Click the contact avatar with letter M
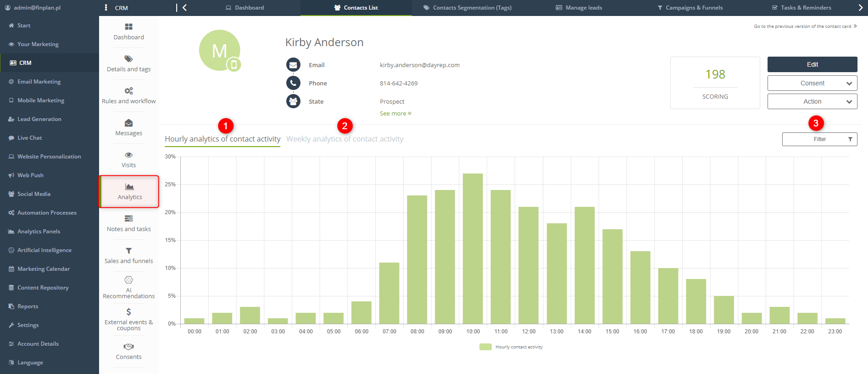The height and width of the screenshot is (374, 868). 220,50
